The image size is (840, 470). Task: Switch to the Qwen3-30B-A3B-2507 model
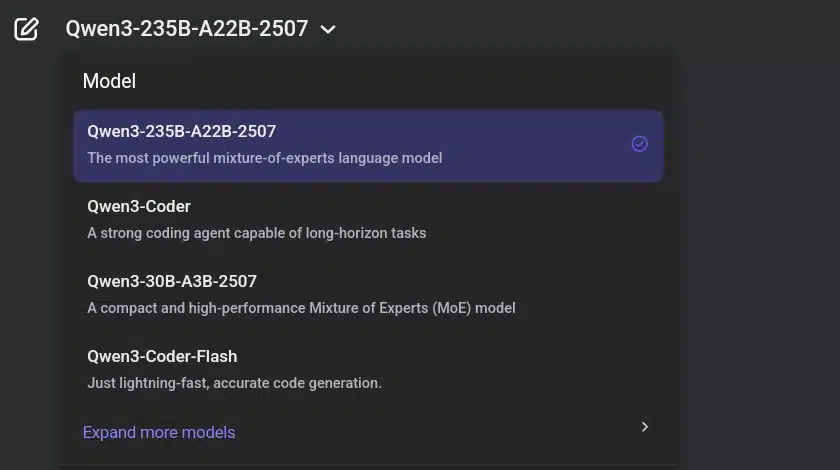point(369,295)
